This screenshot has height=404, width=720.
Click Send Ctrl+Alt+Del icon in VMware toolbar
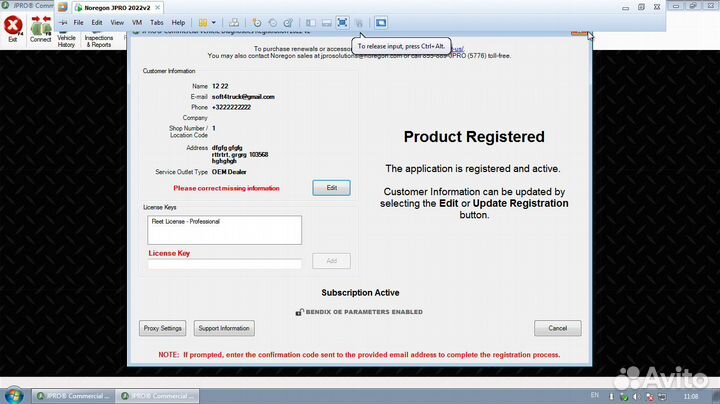point(234,22)
